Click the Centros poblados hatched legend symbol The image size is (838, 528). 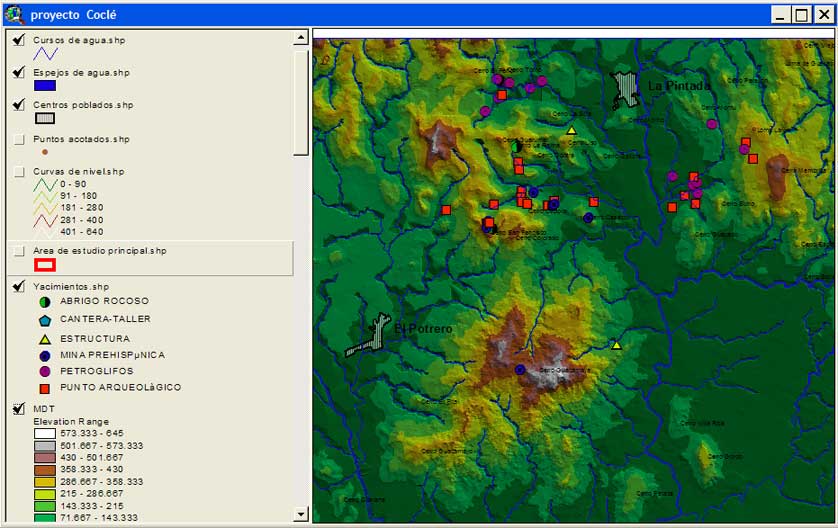pos(44,119)
